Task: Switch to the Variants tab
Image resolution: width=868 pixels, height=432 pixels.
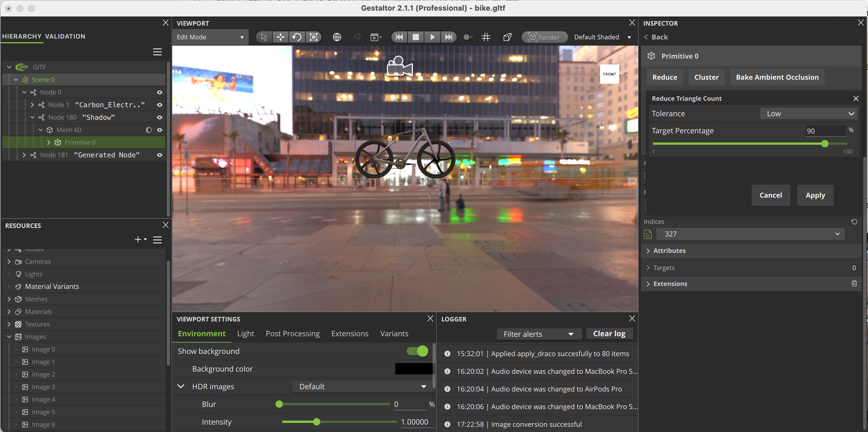Action: click(x=394, y=334)
